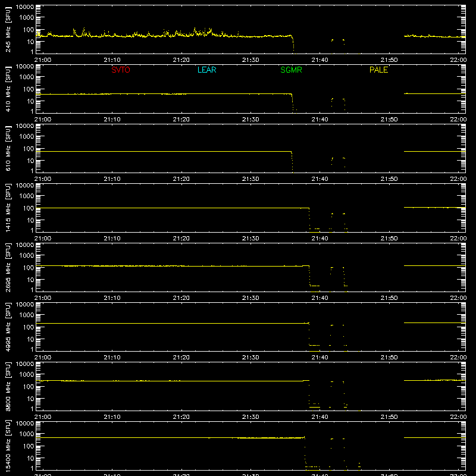Click the 21:10 time label under the 245 MHz plot

click(x=112, y=60)
